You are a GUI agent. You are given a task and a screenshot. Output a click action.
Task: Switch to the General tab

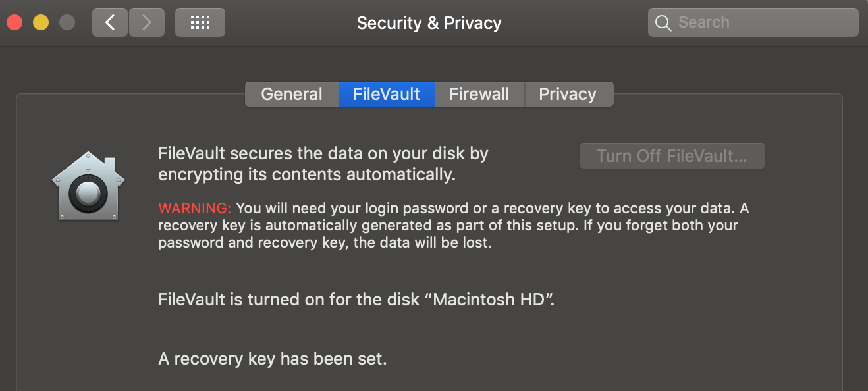(292, 94)
